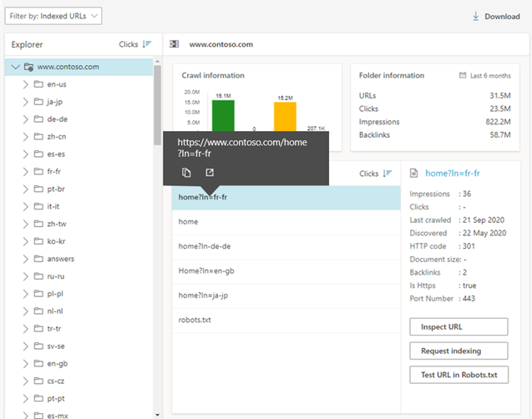Click the Last 6 months calendar icon
This screenshot has width=532, height=419.
463,75
